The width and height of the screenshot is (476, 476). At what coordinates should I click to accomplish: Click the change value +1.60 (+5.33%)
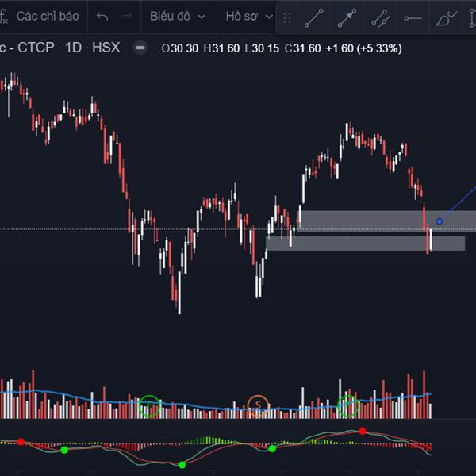coord(363,48)
